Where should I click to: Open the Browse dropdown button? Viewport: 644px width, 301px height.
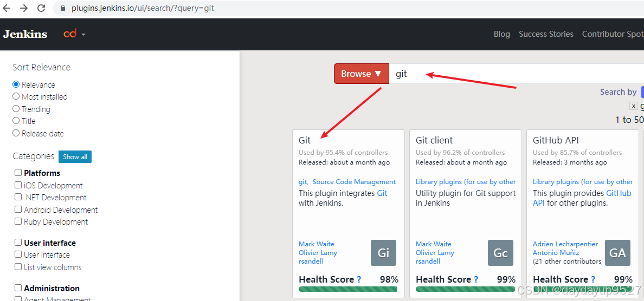point(362,74)
